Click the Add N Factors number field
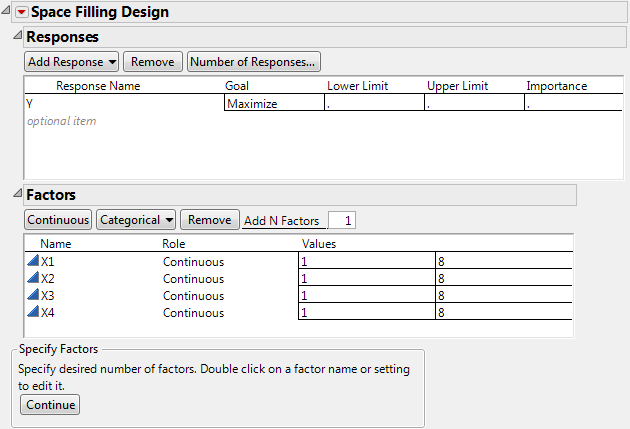Image resolution: width=630 pixels, height=429 pixels. click(x=341, y=221)
